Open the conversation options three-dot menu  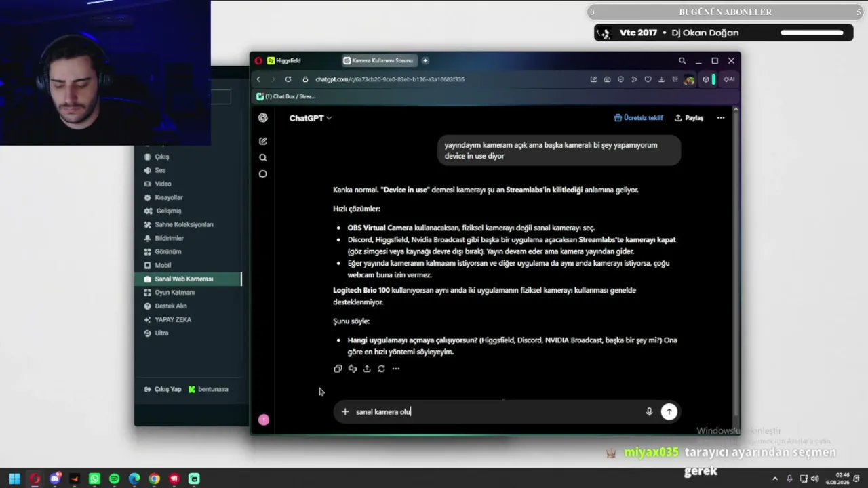pyautogui.click(x=721, y=118)
